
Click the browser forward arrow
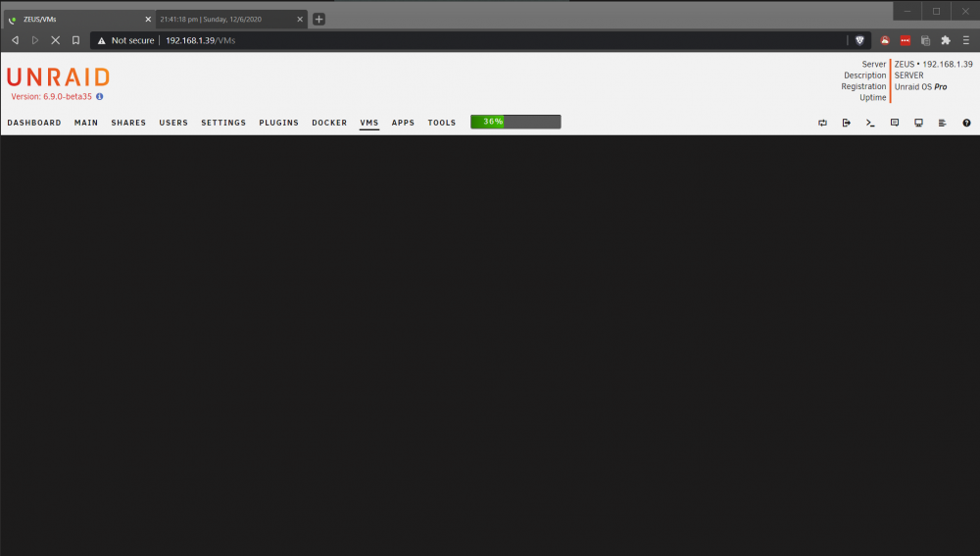click(35, 40)
